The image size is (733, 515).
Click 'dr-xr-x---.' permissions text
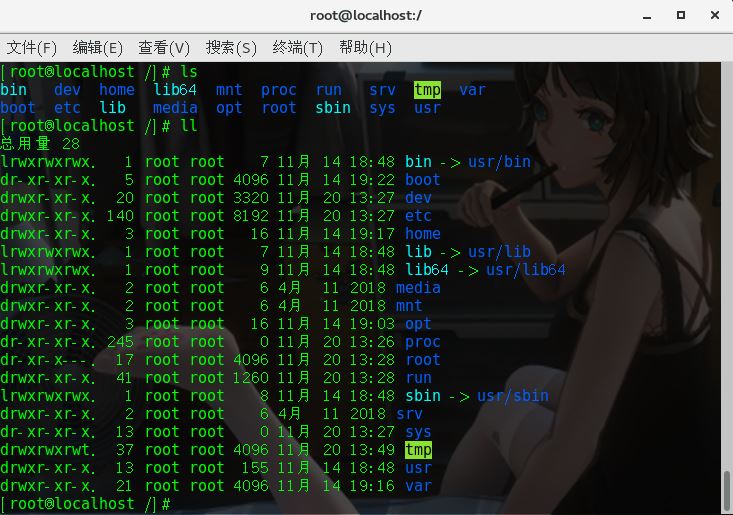click(x=48, y=360)
